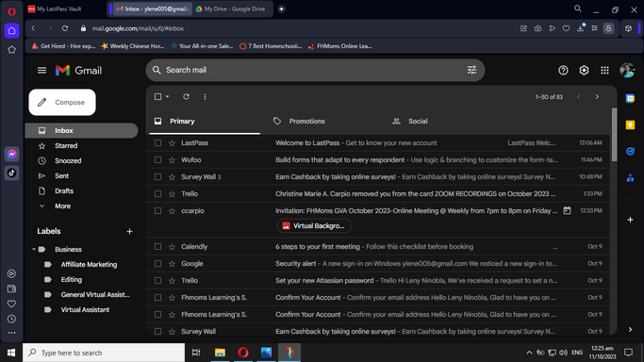Open Opera snapshot camera icon

[x=537, y=28]
